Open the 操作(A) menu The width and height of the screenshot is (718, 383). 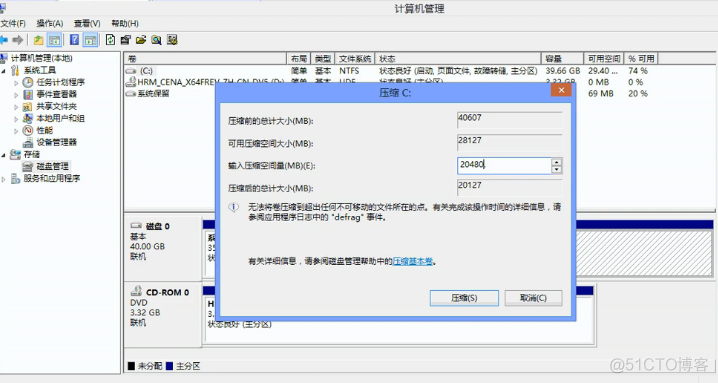click(50, 23)
